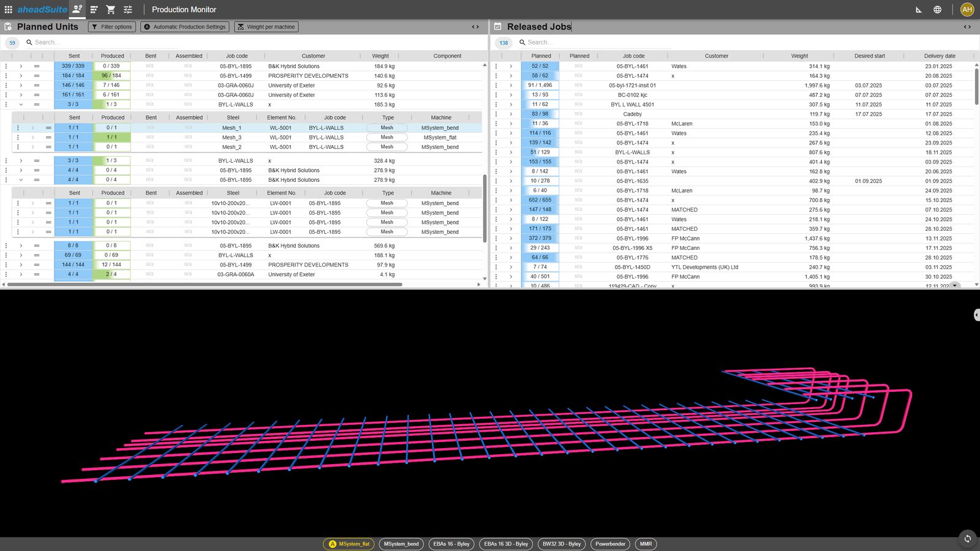Sort Released Jobs by Delivery date

tap(940, 56)
